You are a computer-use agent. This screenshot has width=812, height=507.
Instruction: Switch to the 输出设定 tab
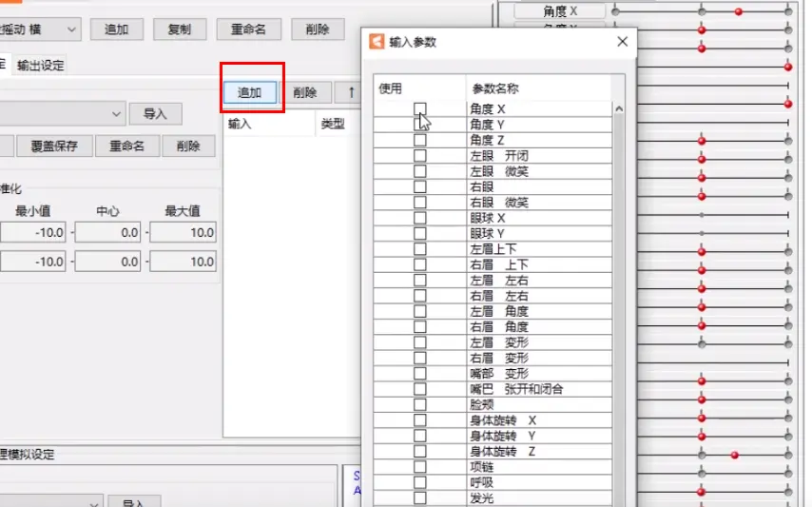pyautogui.click(x=40, y=66)
